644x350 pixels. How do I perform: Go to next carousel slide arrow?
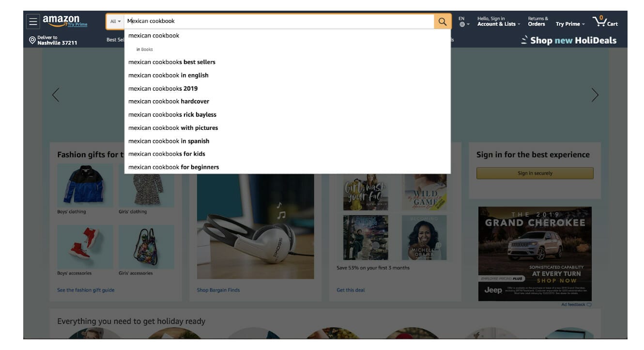pos(595,95)
